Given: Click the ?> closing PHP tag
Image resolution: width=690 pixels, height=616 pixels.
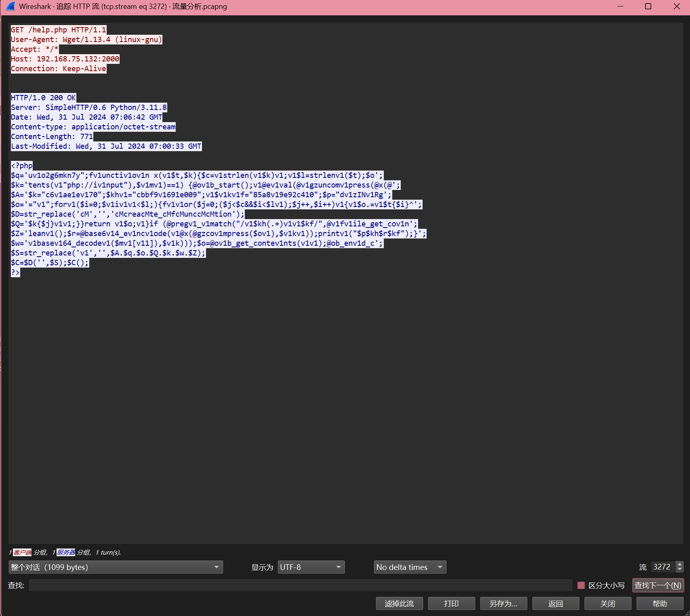Looking at the screenshot, I should point(15,272).
